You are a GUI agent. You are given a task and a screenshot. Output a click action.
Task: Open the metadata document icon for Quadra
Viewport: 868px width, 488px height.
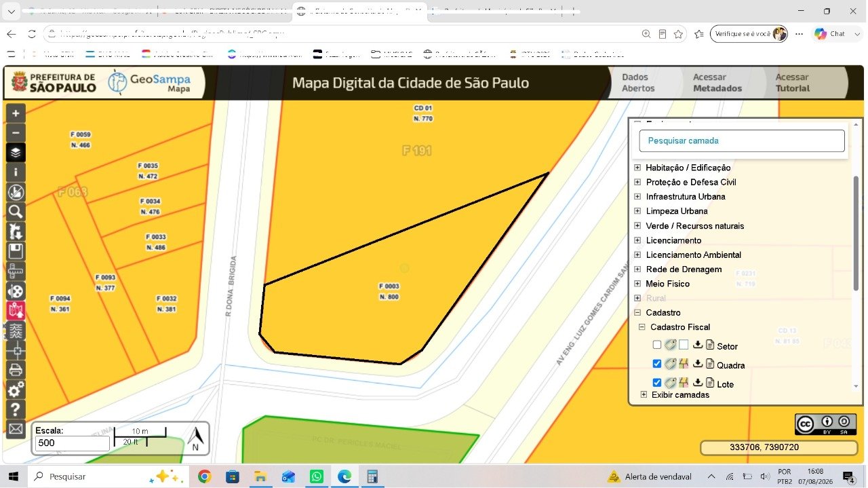point(710,364)
